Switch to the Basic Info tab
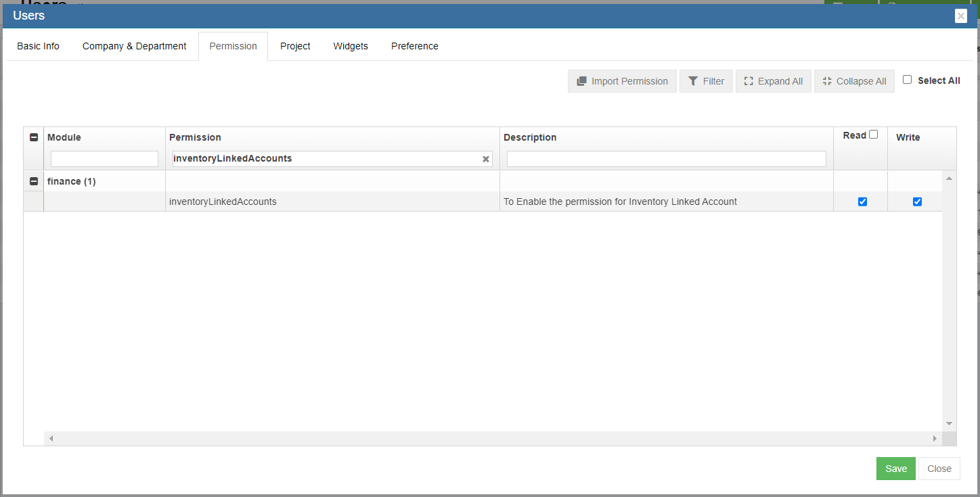The height and width of the screenshot is (497, 980). coord(38,46)
